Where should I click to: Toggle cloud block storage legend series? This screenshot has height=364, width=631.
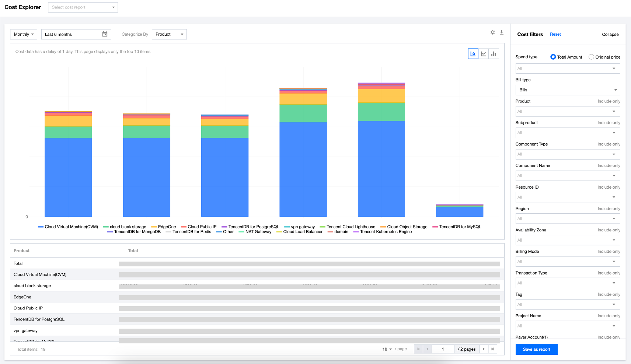click(125, 227)
